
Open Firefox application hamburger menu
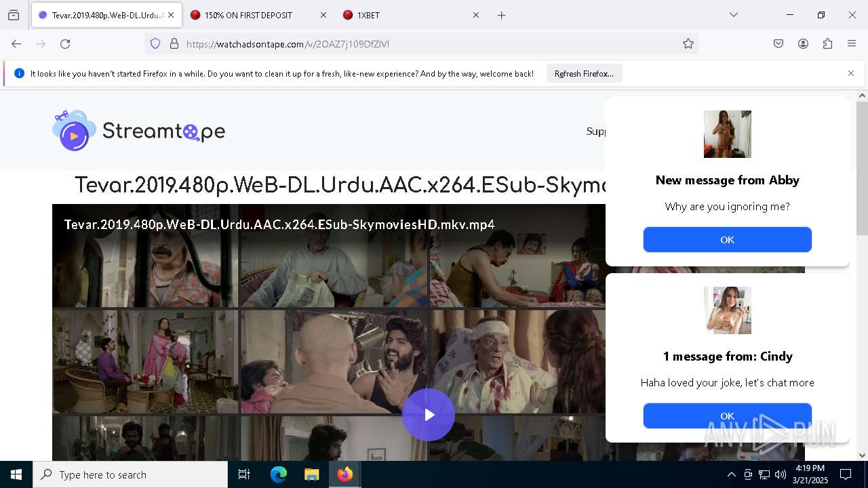[x=852, y=44]
